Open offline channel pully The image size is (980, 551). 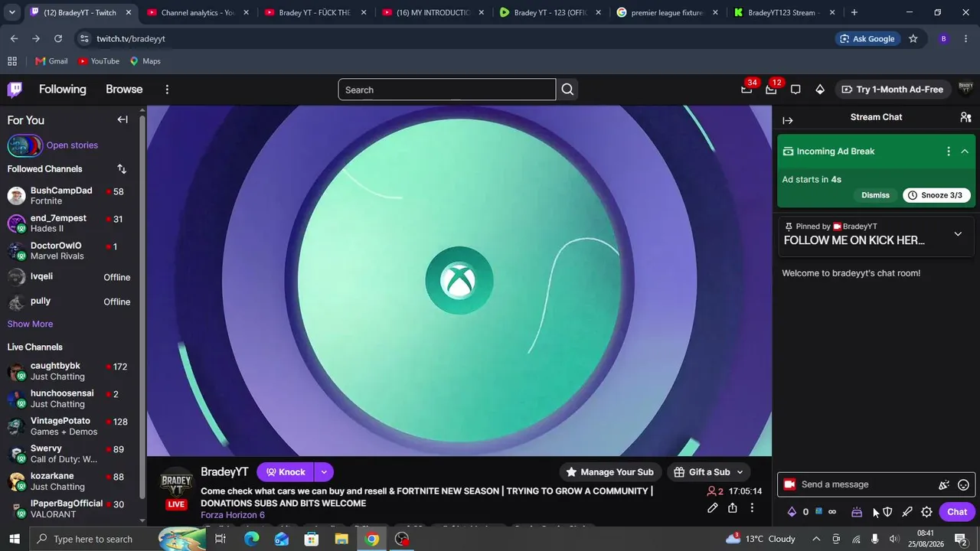coord(69,302)
